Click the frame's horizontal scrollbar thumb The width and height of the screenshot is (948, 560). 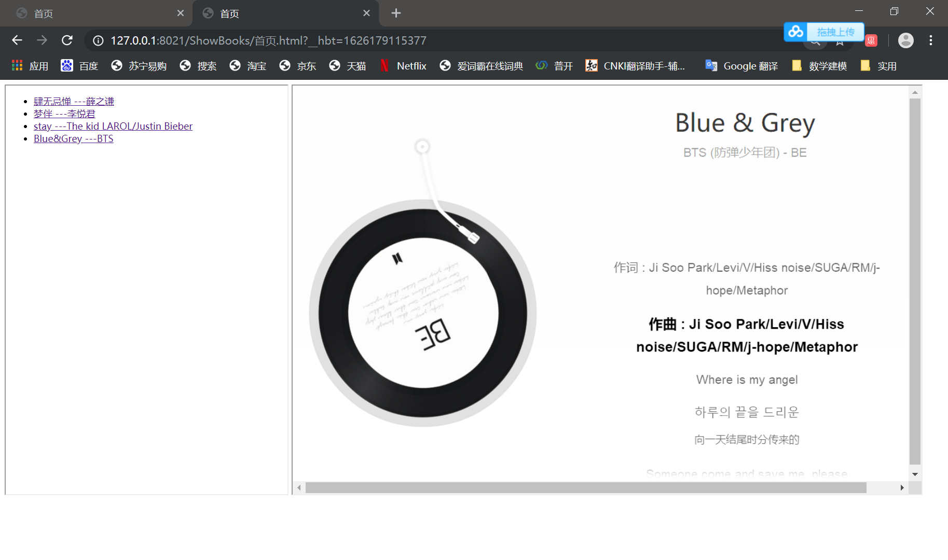(x=586, y=487)
